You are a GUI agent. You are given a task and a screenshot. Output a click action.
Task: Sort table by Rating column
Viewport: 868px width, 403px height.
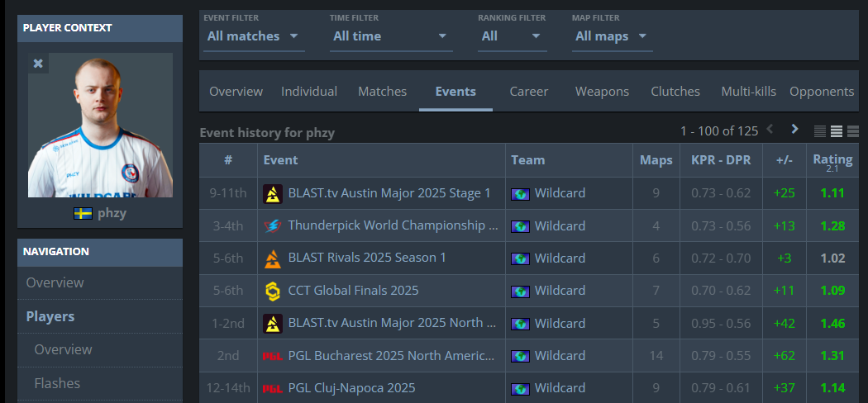tap(832, 160)
